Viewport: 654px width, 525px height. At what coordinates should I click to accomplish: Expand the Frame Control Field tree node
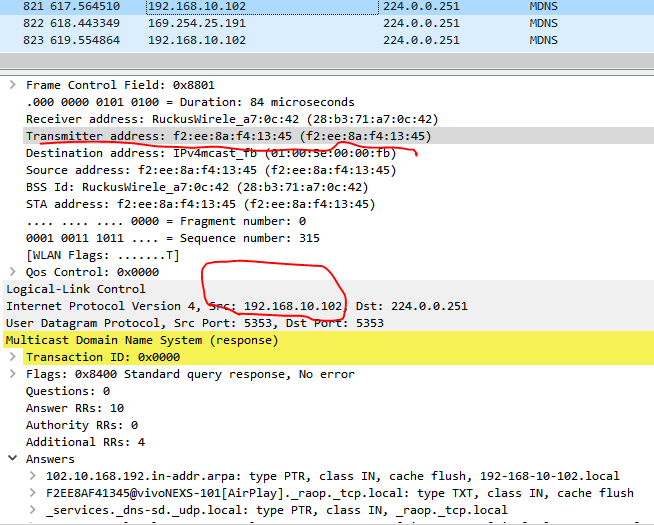click(13, 85)
